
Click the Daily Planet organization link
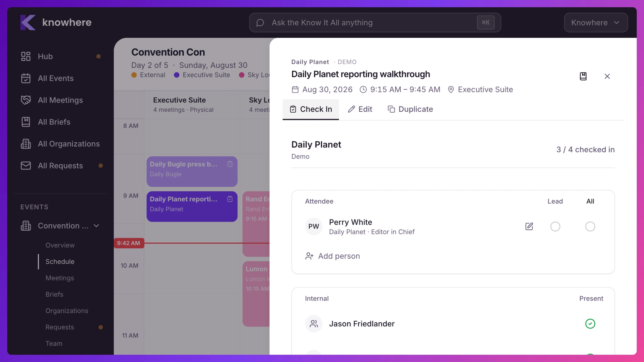(x=310, y=62)
